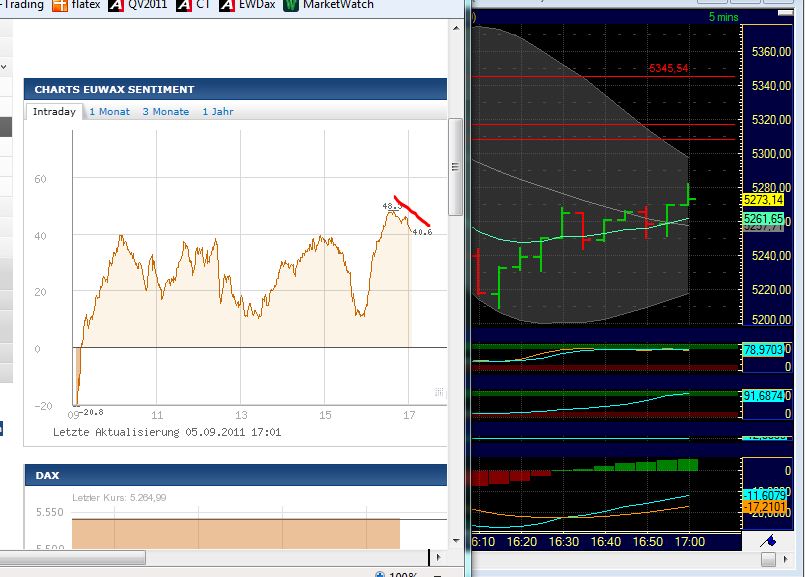The image size is (805, 577).
Task: Open the 3 Monate sentiment view
Action: [165, 111]
